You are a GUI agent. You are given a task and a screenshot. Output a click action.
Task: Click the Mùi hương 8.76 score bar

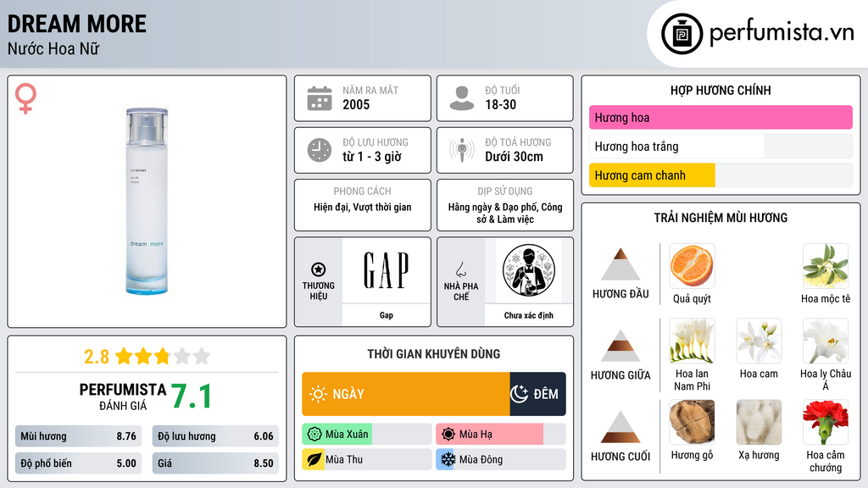pos(78,436)
